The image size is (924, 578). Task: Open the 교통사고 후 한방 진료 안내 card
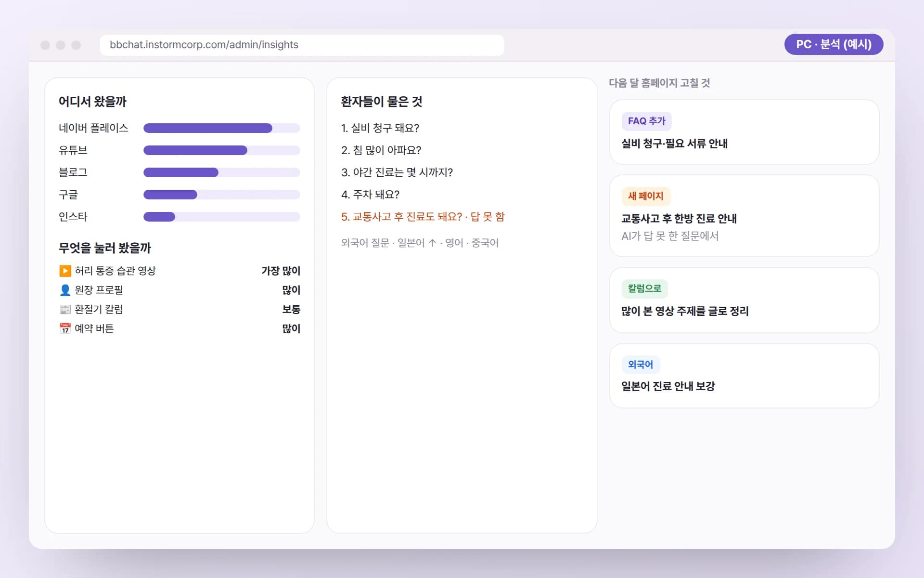pos(744,216)
